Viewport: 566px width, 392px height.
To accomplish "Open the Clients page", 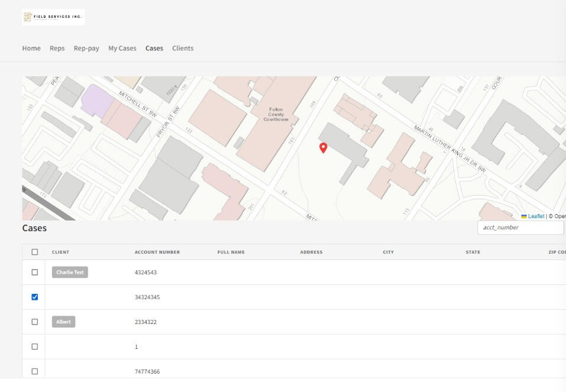I will point(183,48).
